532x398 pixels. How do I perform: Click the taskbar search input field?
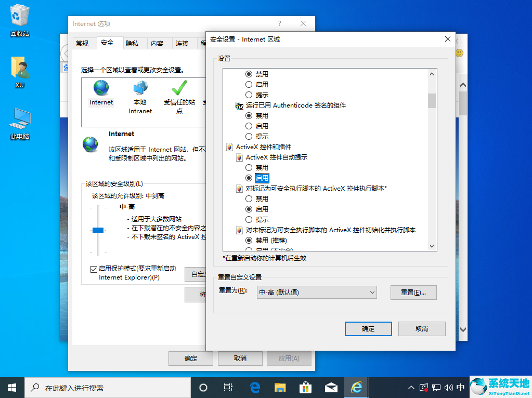[x=104, y=387]
